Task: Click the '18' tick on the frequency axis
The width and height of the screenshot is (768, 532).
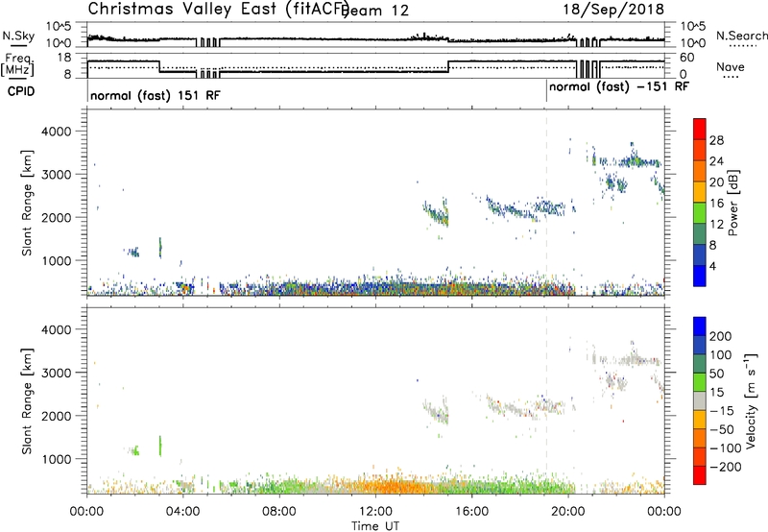Action: point(64,58)
